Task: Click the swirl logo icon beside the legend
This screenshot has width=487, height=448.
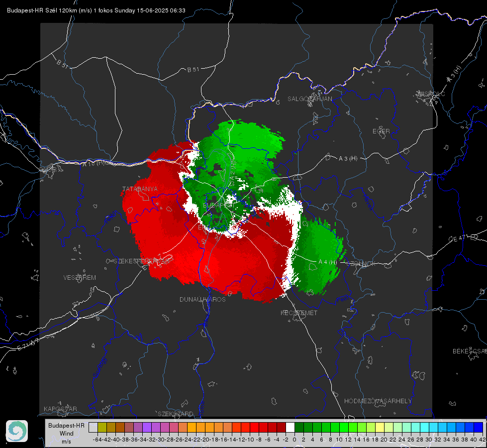Action: pyautogui.click(x=17, y=431)
